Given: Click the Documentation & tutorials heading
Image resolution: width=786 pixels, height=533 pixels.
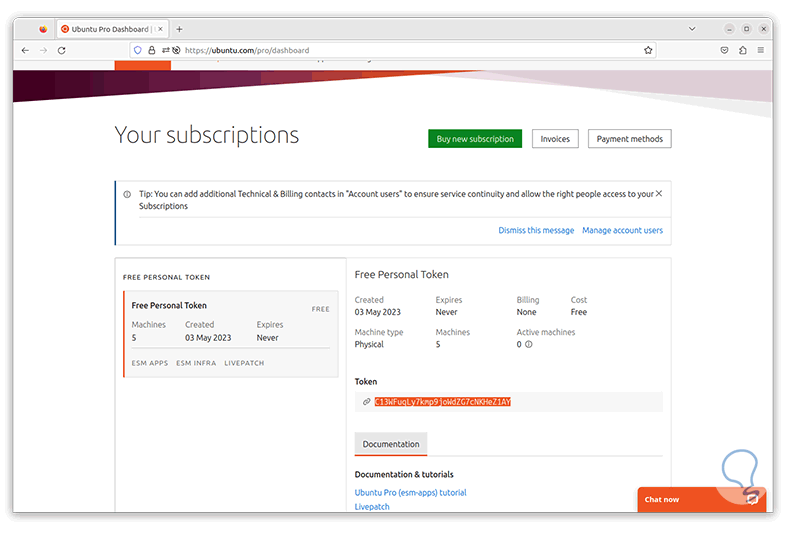Looking at the screenshot, I should click(404, 474).
